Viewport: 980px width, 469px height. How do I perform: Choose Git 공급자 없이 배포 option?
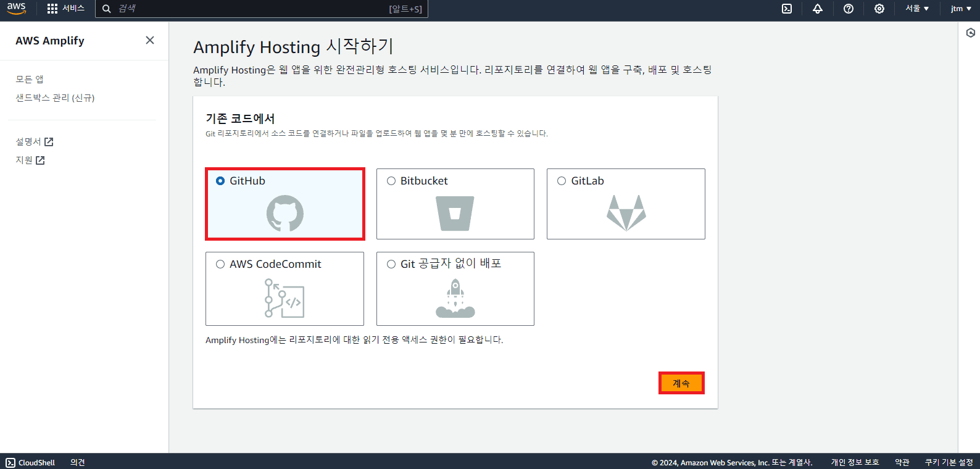[391, 264]
